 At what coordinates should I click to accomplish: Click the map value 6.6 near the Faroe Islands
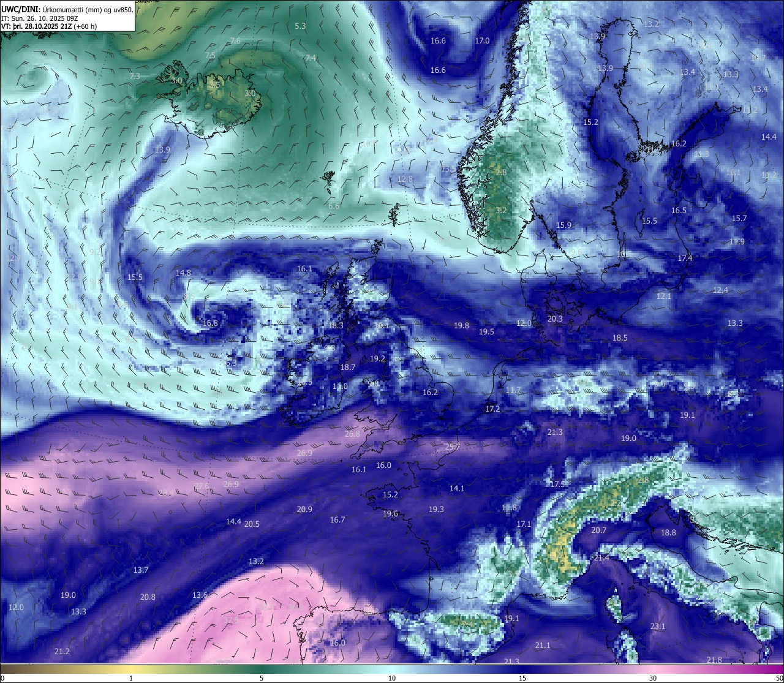click(334, 206)
